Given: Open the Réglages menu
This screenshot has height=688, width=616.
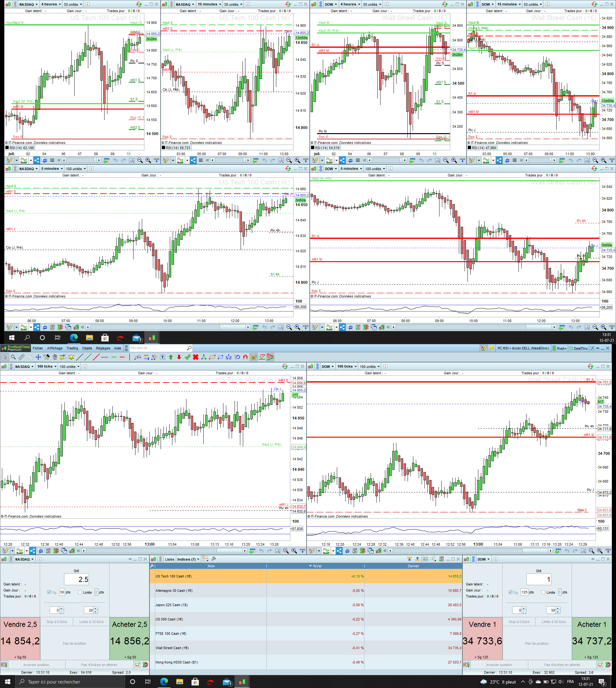Looking at the screenshot, I should point(103,348).
